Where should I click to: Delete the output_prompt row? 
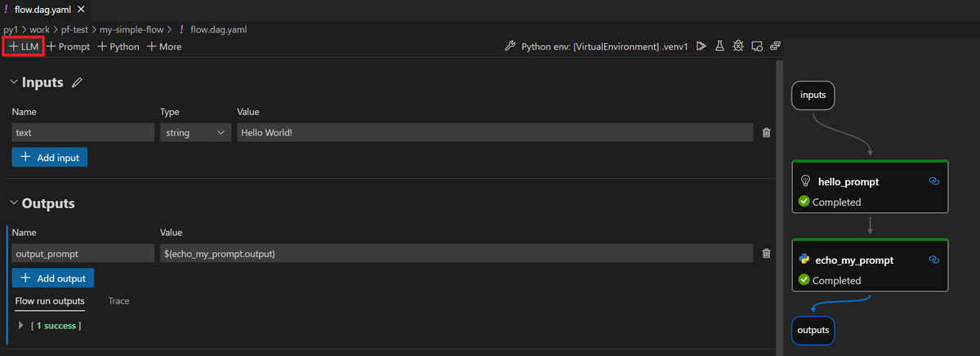(x=766, y=253)
